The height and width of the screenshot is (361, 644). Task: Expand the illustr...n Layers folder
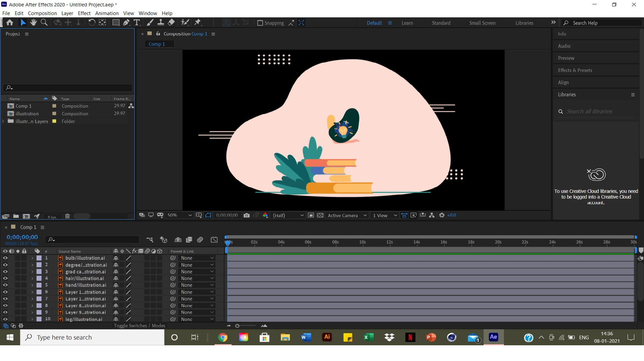click(3, 121)
